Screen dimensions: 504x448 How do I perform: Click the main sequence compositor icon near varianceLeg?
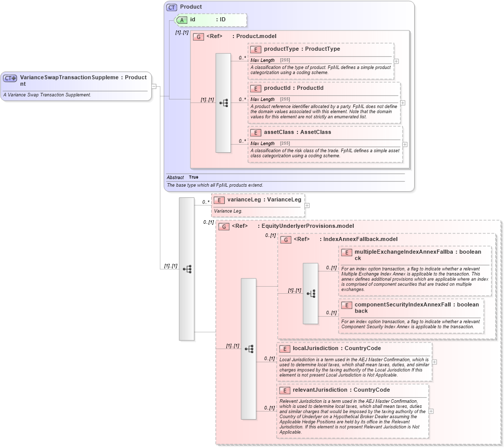coord(187,269)
